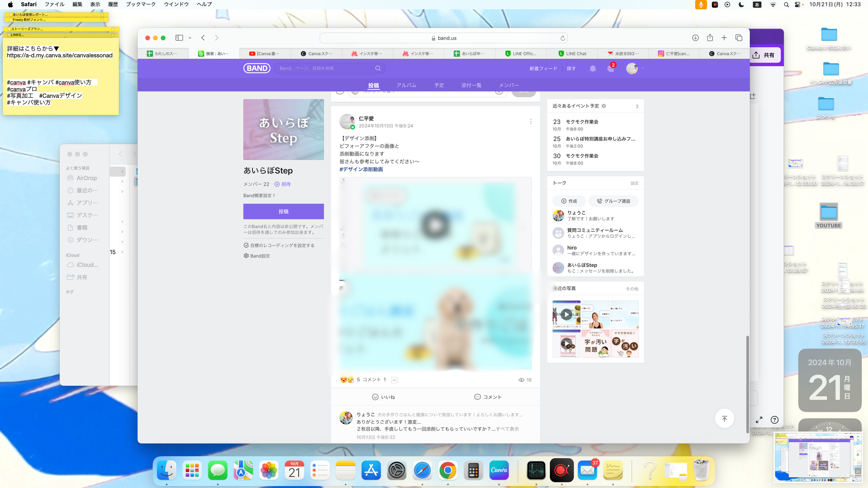Open BAND chat with 2 badge
Viewport: 868px width, 488px height.
pos(611,68)
